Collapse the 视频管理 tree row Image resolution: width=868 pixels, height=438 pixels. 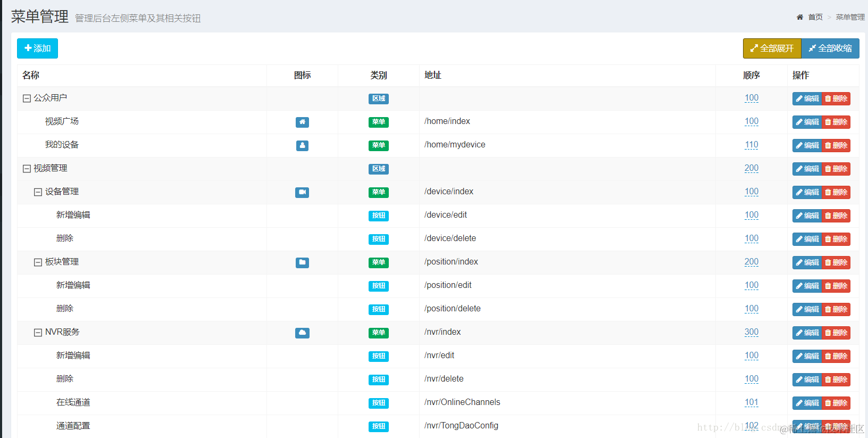27,169
